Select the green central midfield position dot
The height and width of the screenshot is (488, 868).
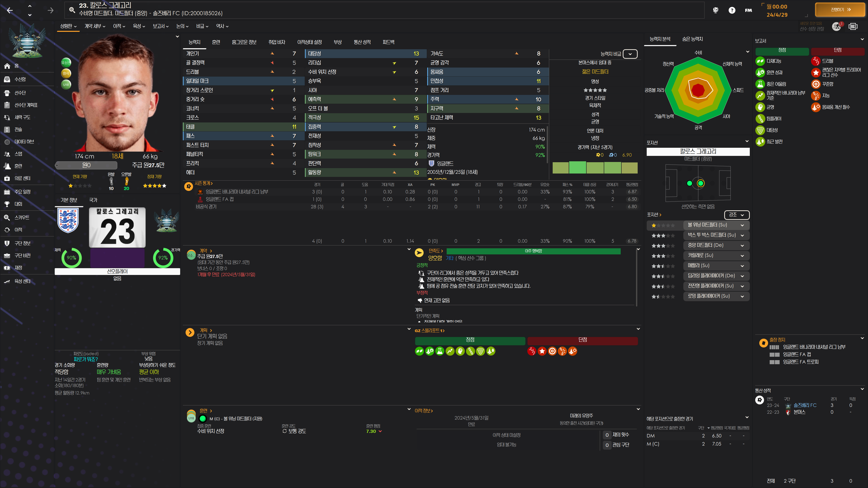coord(701,183)
